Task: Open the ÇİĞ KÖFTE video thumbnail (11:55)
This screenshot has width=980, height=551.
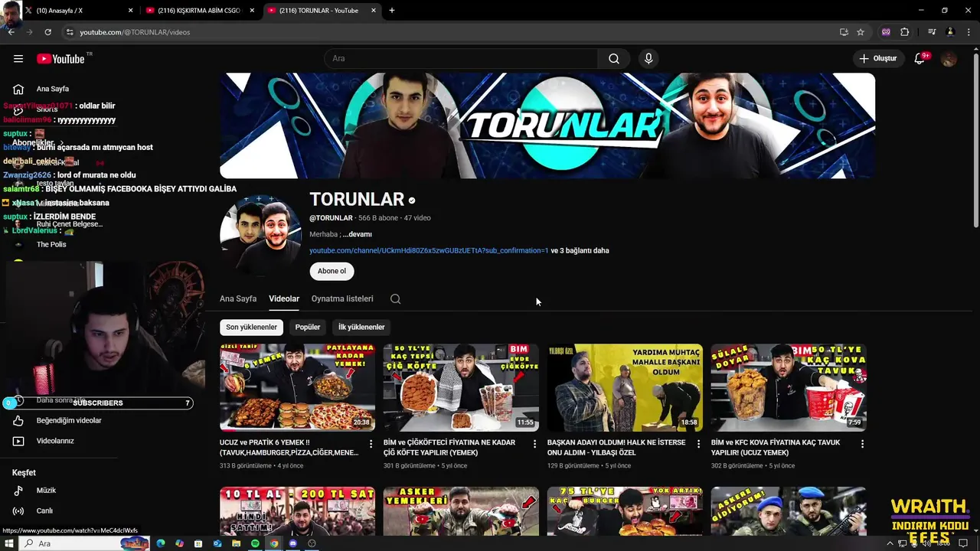Action: (461, 387)
